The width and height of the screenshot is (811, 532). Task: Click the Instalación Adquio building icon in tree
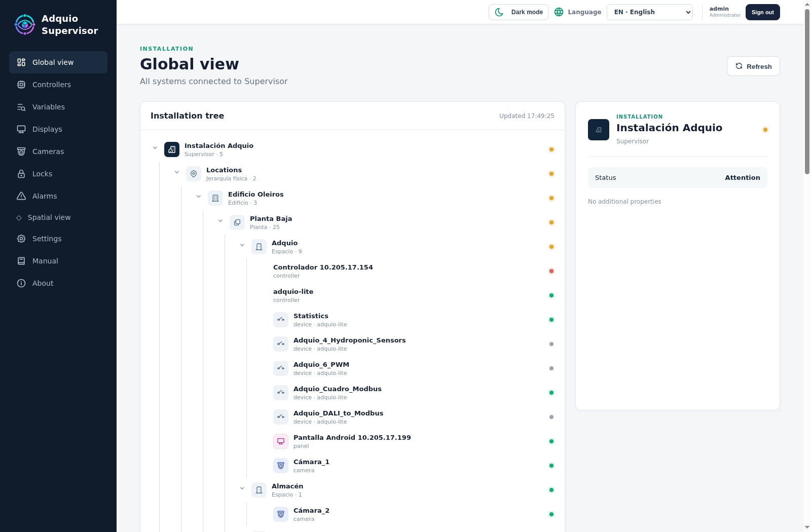coord(172,149)
